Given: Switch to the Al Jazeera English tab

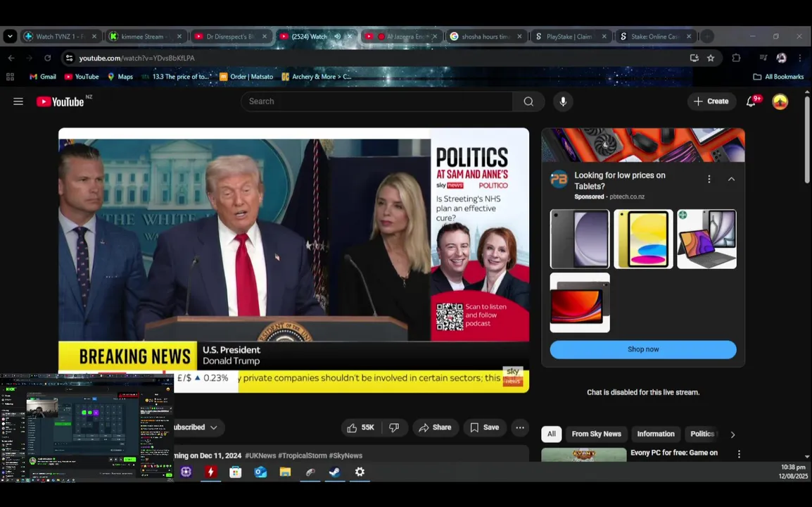Looking at the screenshot, I should 401,37.
